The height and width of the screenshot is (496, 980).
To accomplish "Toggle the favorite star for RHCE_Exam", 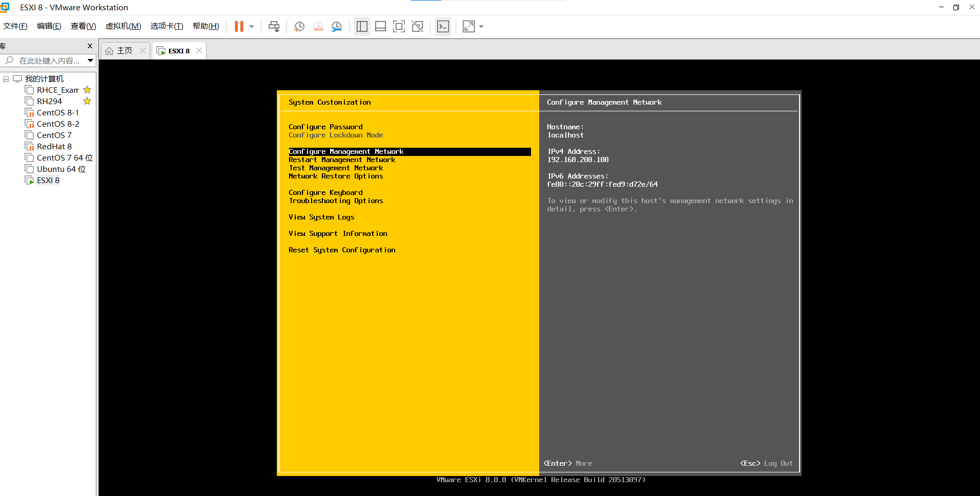I will click(x=87, y=90).
